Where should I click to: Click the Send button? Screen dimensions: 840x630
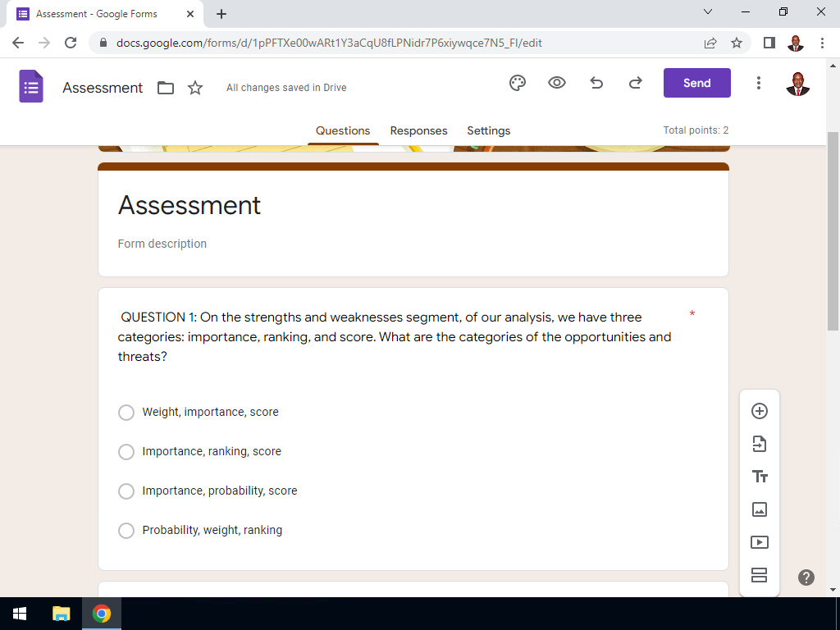point(696,83)
